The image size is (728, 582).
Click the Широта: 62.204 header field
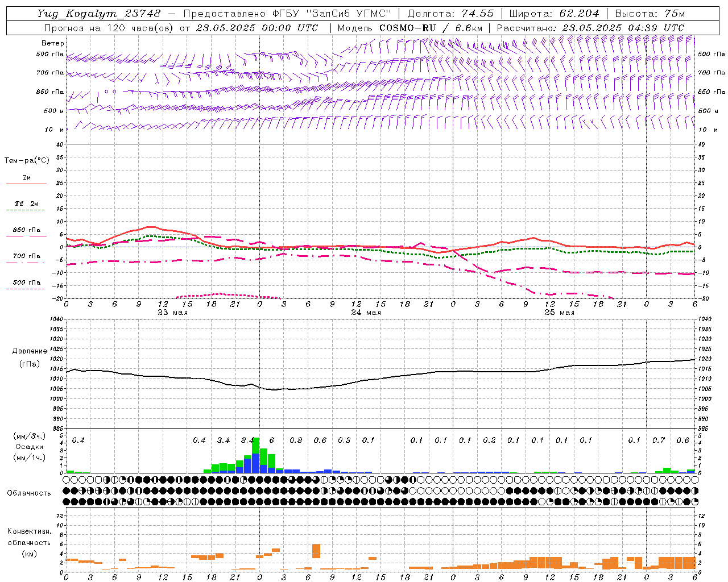click(554, 14)
